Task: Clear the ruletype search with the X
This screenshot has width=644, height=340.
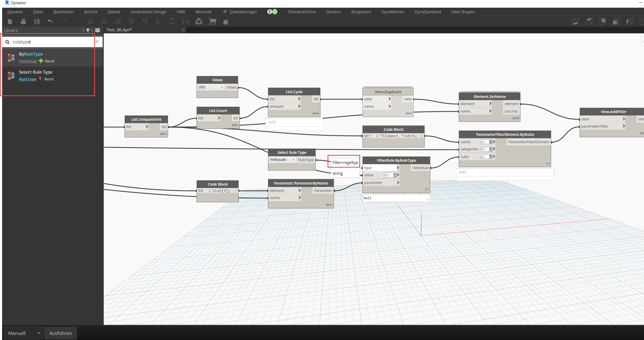Action: tap(97, 42)
